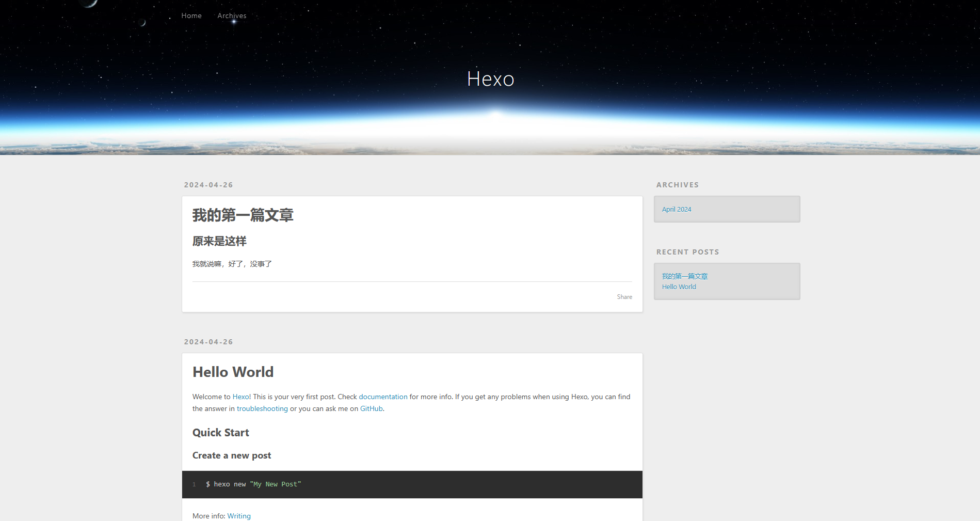980x521 pixels.
Task: Open 我的第一篇文章 in Recent Posts sidebar
Action: pyautogui.click(x=684, y=276)
